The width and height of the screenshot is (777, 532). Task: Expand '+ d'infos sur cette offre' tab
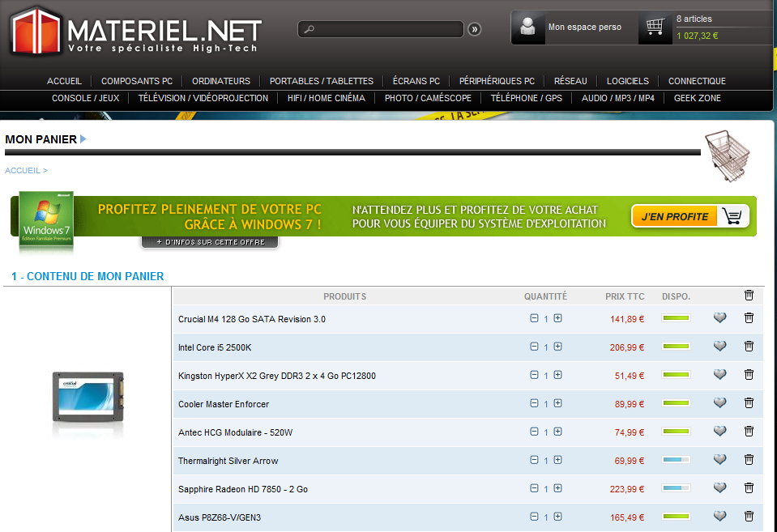click(x=210, y=242)
